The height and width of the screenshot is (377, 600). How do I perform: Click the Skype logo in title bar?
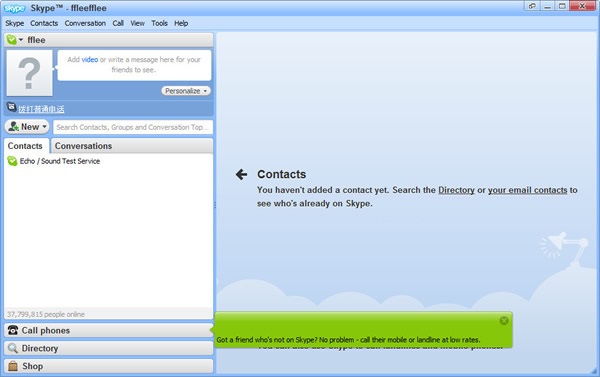15,8
